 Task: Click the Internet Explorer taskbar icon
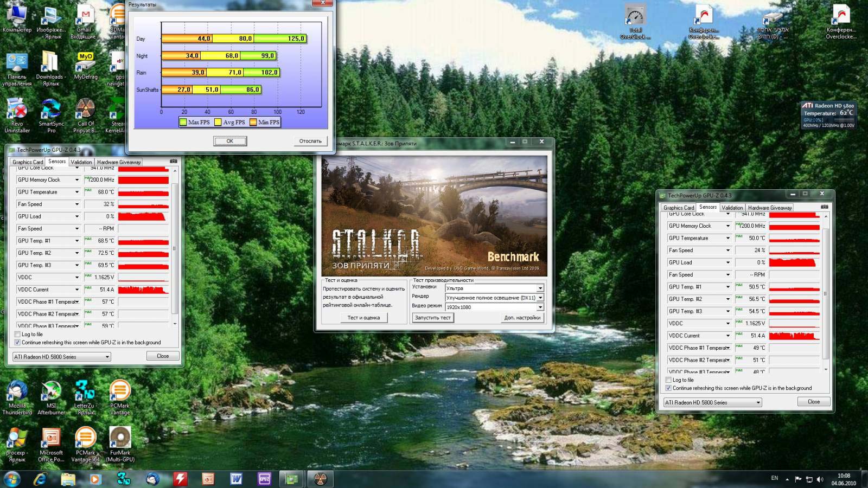point(40,479)
